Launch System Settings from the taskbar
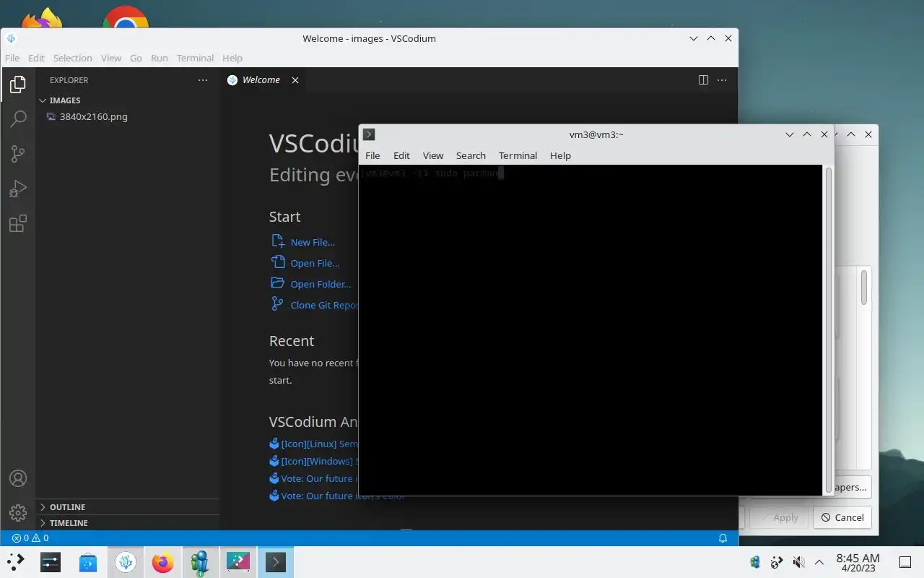The height and width of the screenshot is (578, 924). [x=51, y=561]
